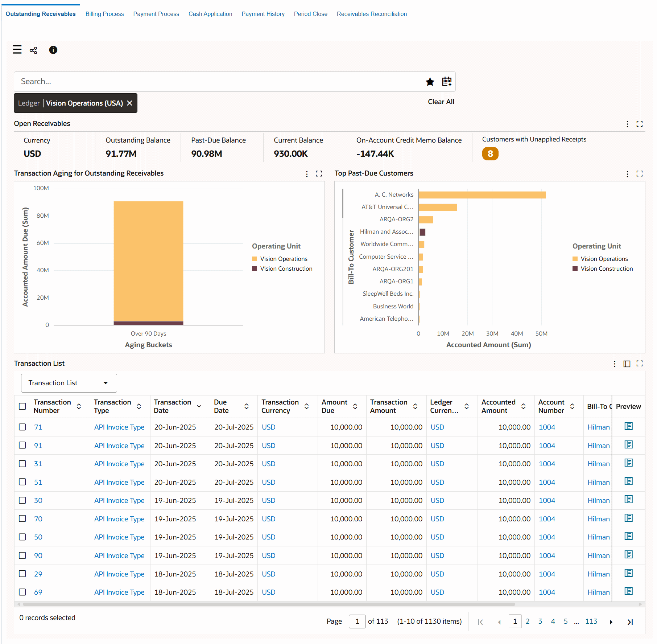Select all transactions header checkbox
The image size is (657, 644).
22,406
